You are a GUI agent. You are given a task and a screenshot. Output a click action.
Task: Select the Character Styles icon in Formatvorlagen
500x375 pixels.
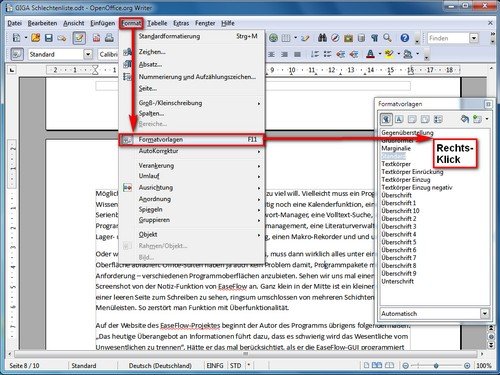point(399,119)
